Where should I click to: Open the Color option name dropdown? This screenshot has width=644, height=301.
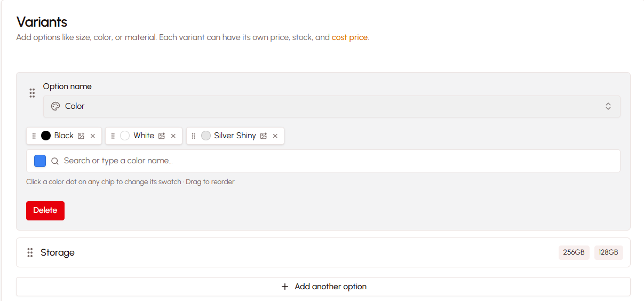(331, 106)
